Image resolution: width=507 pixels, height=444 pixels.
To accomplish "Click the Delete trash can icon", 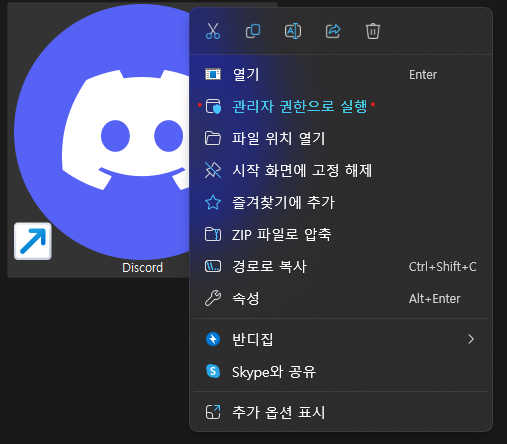I will coord(373,31).
